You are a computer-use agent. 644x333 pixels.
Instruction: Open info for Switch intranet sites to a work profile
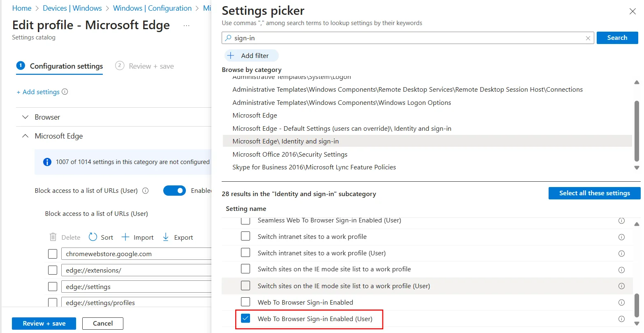[x=621, y=237]
